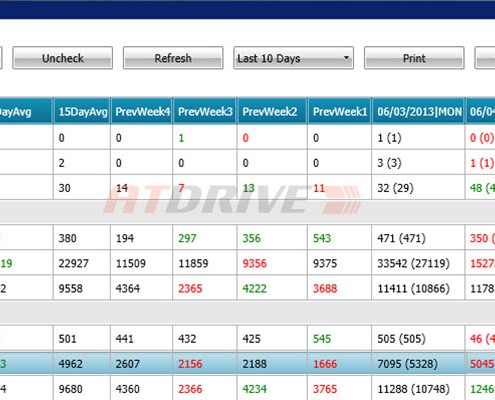Click the PrevWeek3 column header
495x400 pixels.
205,111
